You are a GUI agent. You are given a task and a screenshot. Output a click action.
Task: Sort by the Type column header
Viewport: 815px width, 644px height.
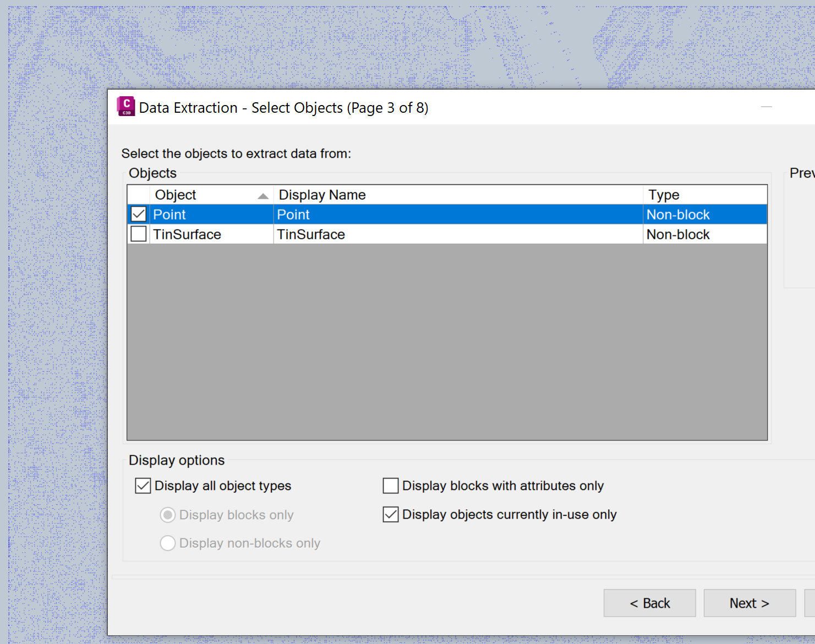tap(664, 194)
